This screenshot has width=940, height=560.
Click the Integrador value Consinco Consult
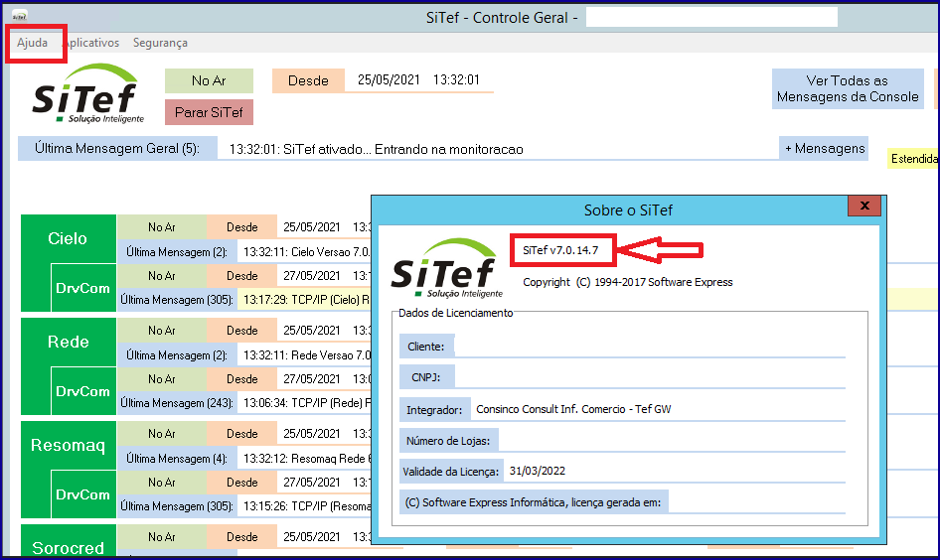coord(573,409)
